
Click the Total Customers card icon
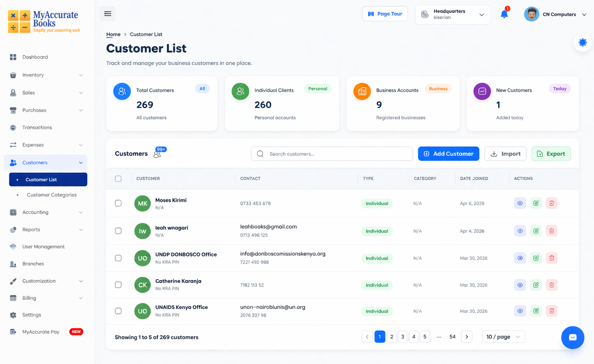point(122,91)
